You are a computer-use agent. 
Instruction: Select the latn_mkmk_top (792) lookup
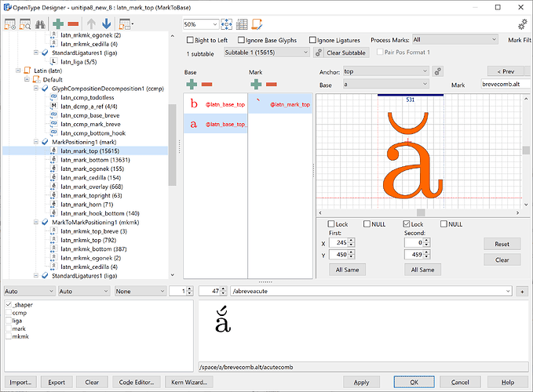point(89,240)
